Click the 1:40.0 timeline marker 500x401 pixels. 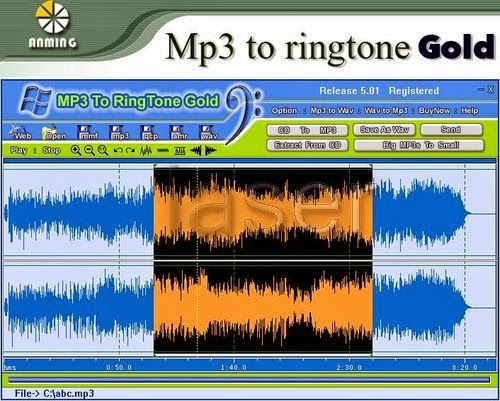(x=234, y=367)
